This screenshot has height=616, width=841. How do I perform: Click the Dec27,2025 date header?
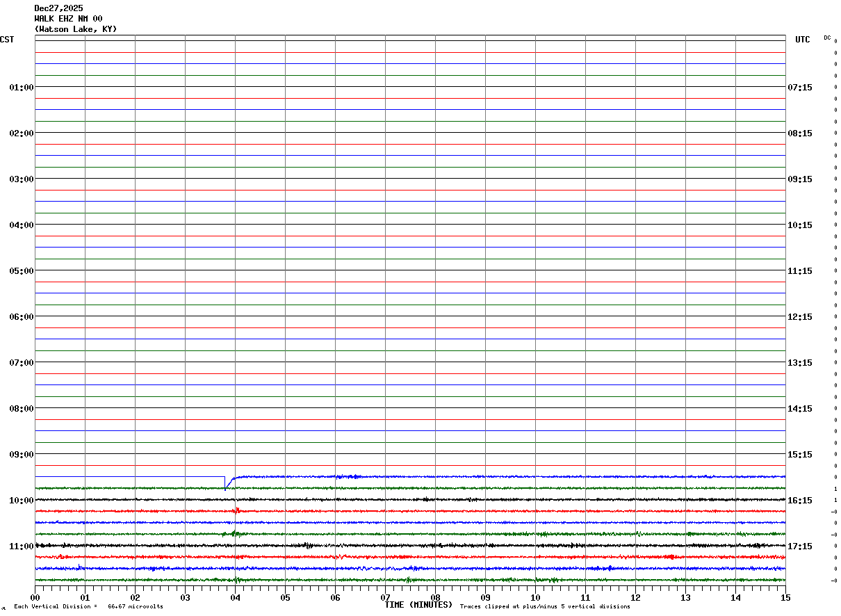pyautogui.click(x=58, y=8)
